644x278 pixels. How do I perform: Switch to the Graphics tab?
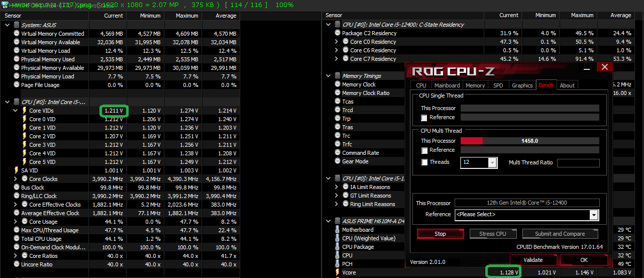tap(522, 85)
